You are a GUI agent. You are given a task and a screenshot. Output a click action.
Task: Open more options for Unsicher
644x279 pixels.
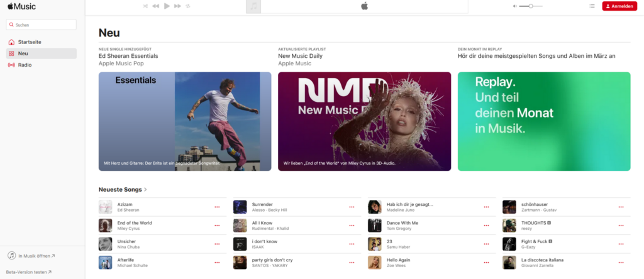[x=217, y=244]
